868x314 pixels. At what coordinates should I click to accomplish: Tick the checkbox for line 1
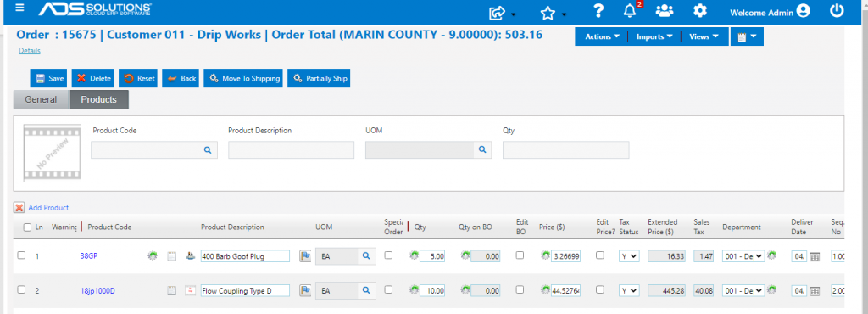[x=21, y=255]
